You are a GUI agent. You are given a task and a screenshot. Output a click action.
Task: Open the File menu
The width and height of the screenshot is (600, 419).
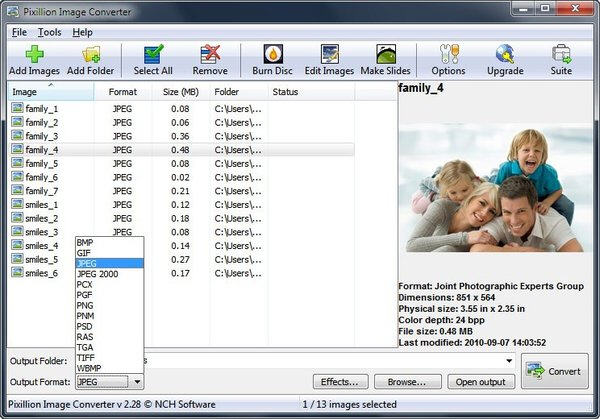click(19, 32)
